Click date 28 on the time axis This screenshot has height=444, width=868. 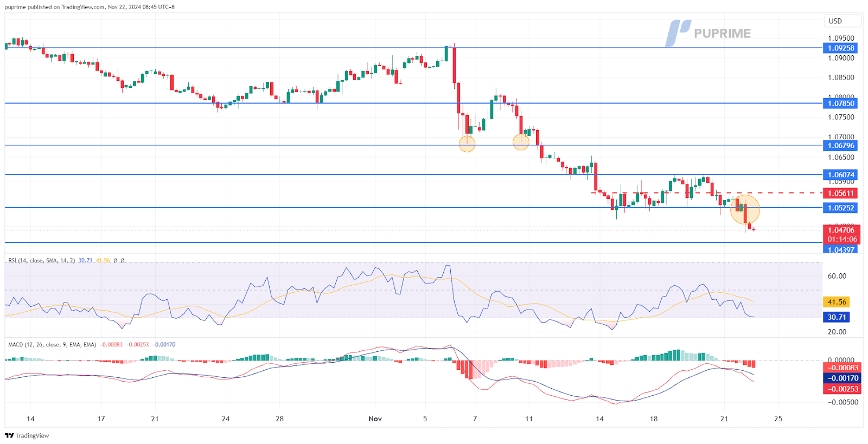(279, 419)
